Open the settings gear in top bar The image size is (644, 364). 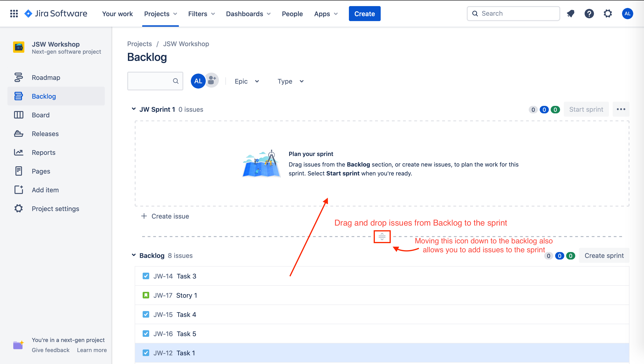pyautogui.click(x=608, y=14)
